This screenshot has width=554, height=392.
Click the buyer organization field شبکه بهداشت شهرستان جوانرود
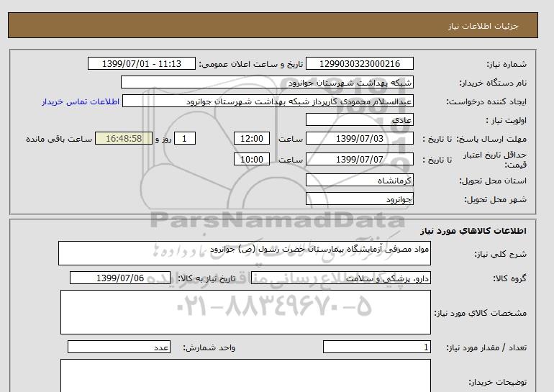point(267,83)
